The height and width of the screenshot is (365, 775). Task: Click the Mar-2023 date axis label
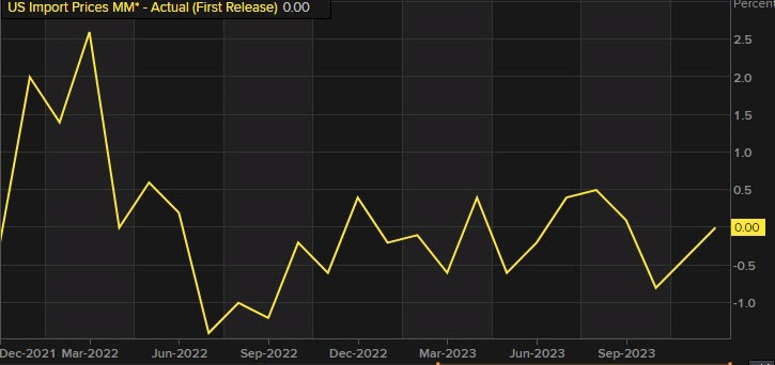pyautogui.click(x=447, y=354)
